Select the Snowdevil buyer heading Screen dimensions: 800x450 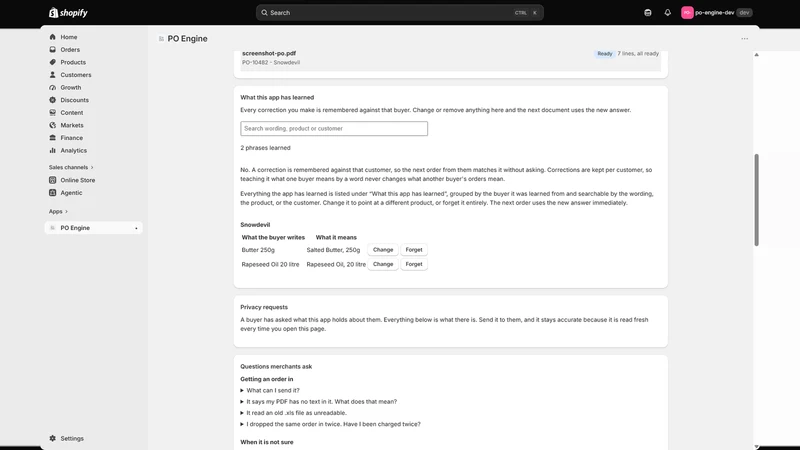(x=255, y=225)
